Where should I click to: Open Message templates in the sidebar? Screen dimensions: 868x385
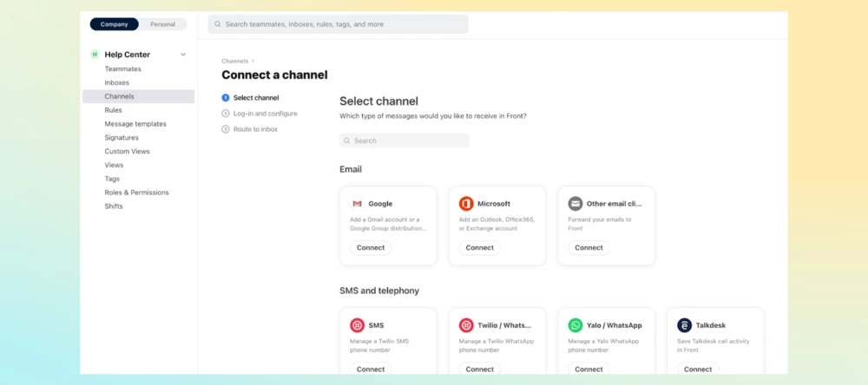(x=135, y=124)
